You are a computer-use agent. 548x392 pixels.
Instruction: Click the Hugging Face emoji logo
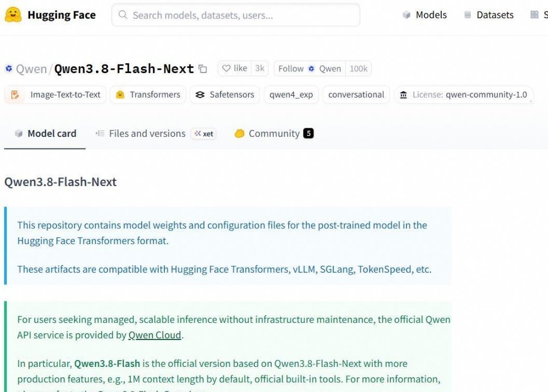(13, 15)
